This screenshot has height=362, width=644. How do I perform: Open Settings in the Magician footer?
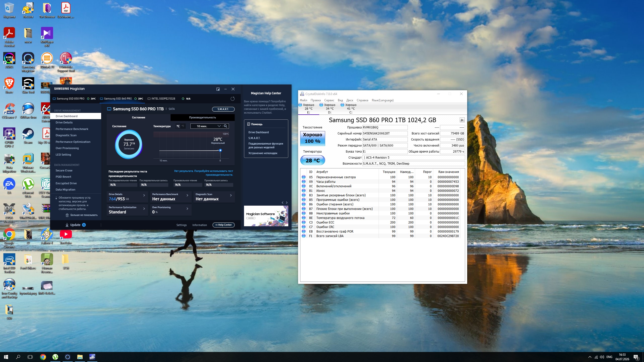pos(181,225)
